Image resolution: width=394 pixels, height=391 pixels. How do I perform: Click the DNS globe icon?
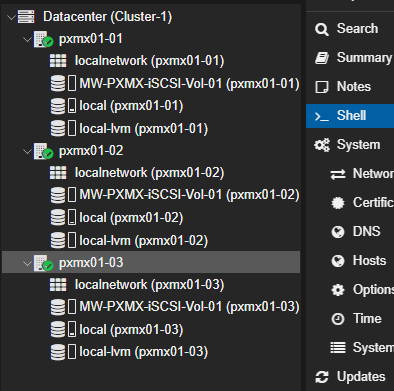pos(338,232)
